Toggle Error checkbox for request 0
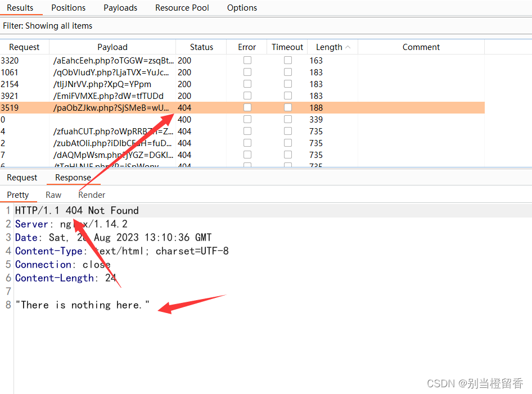This screenshot has width=532, height=394. (x=247, y=119)
